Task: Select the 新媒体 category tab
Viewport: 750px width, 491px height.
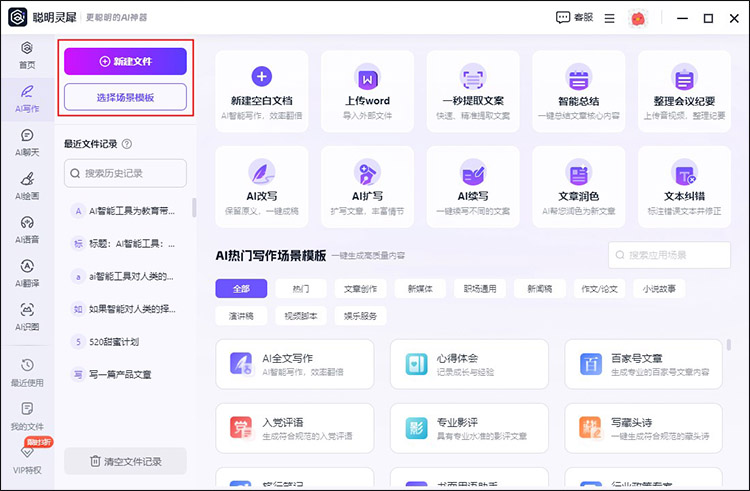Action: coord(420,288)
